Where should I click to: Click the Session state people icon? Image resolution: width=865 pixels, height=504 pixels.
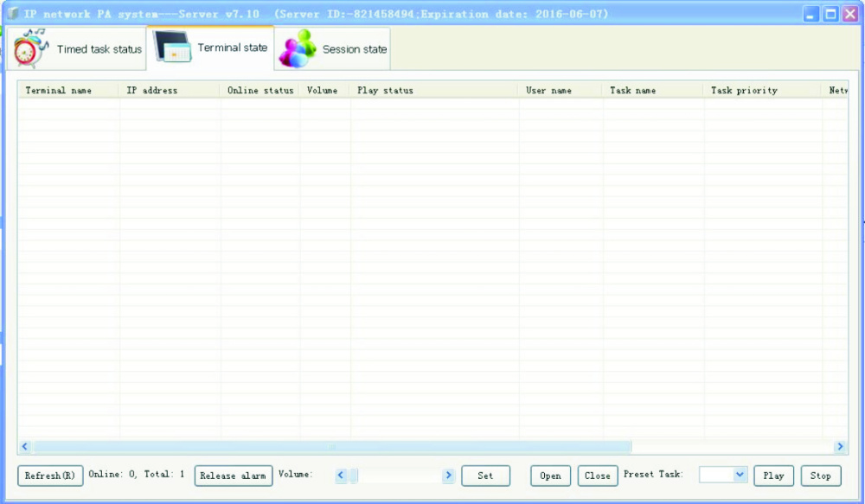tap(297, 49)
